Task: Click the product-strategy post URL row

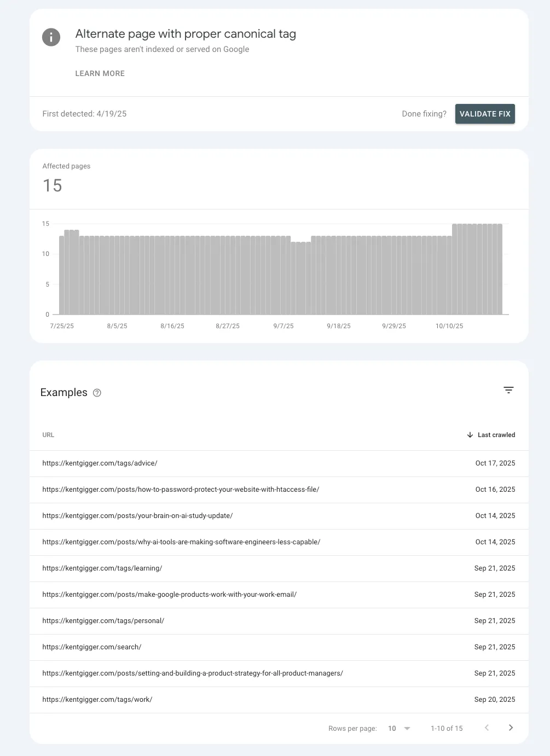Action: [193, 673]
